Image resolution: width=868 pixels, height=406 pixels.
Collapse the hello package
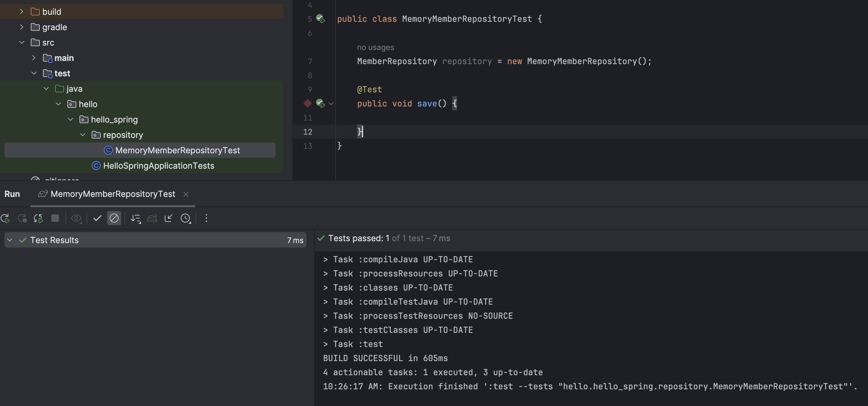click(x=58, y=104)
